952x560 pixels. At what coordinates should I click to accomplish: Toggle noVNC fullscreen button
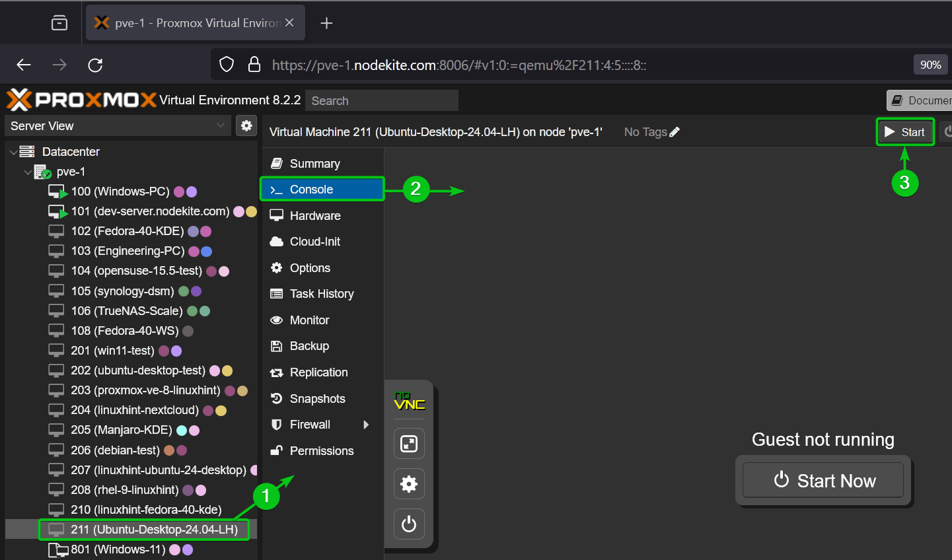pyautogui.click(x=409, y=444)
